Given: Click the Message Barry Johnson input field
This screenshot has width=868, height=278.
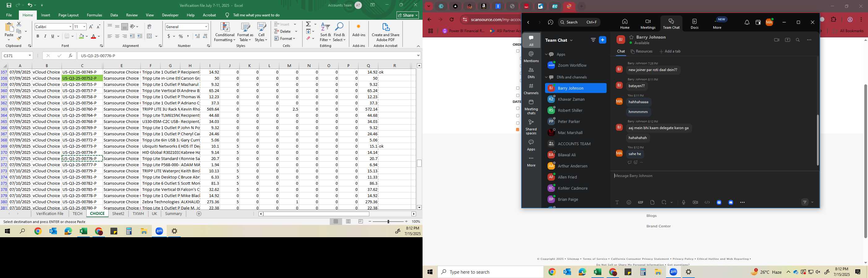Looking at the screenshot, I should [x=714, y=176].
